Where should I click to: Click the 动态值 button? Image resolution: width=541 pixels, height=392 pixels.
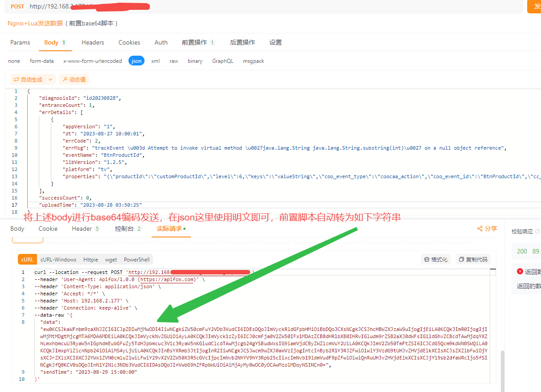point(74,79)
